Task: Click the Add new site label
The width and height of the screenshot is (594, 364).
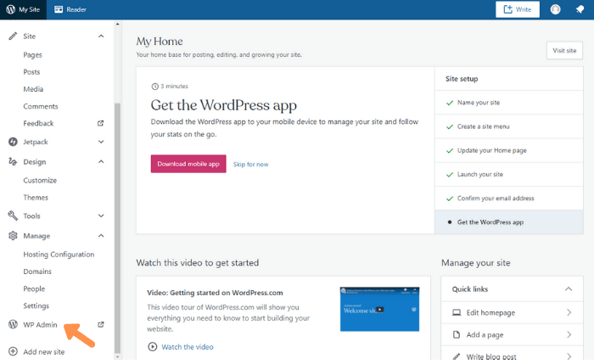Action: [x=44, y=352]
